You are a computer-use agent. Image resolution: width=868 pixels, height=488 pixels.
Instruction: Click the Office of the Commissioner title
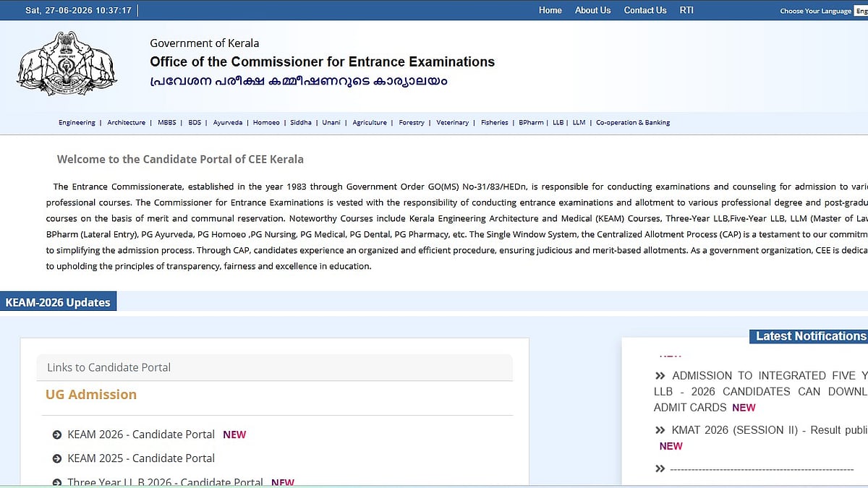click(323, 62)
